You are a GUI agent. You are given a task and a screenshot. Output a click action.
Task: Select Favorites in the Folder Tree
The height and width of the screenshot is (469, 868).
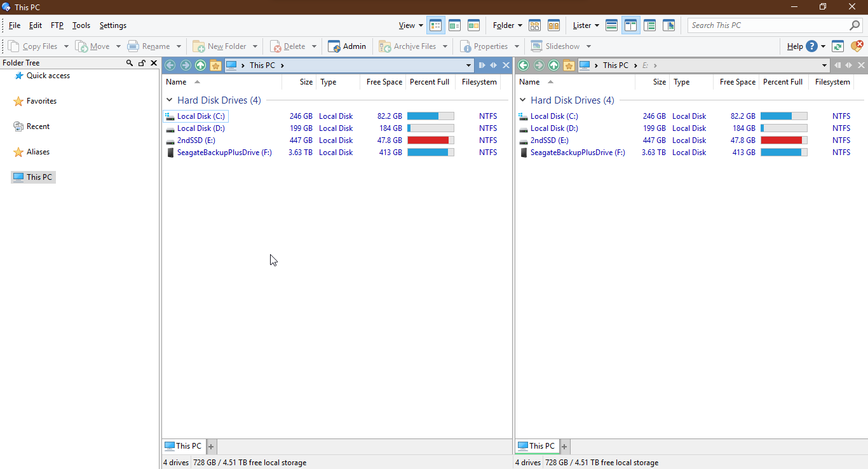[x=41, y=101]
